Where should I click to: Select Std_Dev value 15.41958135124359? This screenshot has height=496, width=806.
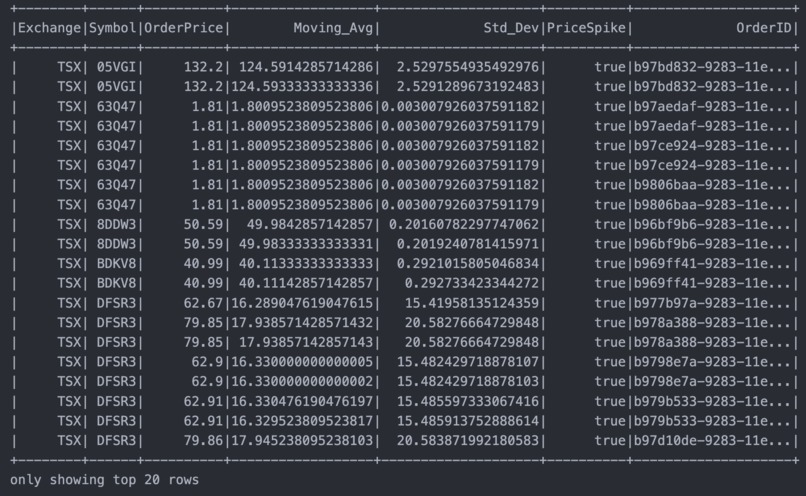472,303
